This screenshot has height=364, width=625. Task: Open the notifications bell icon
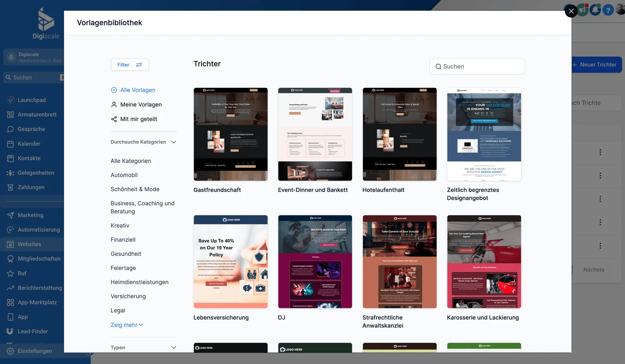(x=595, y=10)
